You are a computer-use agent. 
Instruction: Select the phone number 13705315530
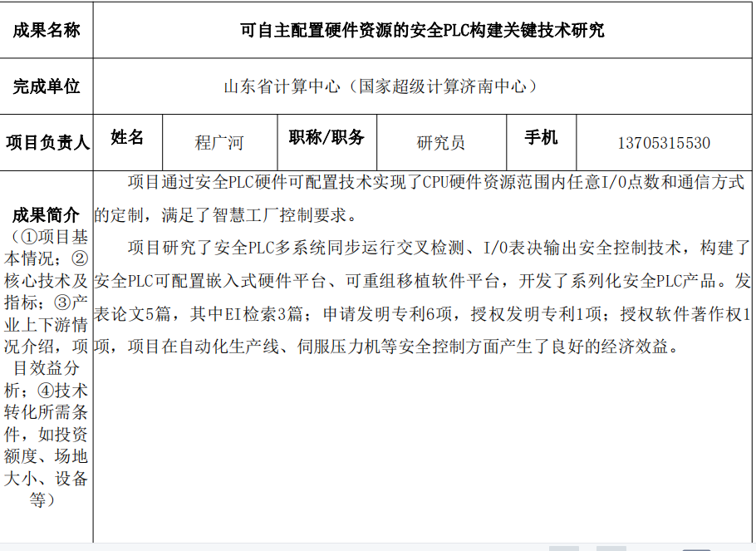(x=664, y=143)
